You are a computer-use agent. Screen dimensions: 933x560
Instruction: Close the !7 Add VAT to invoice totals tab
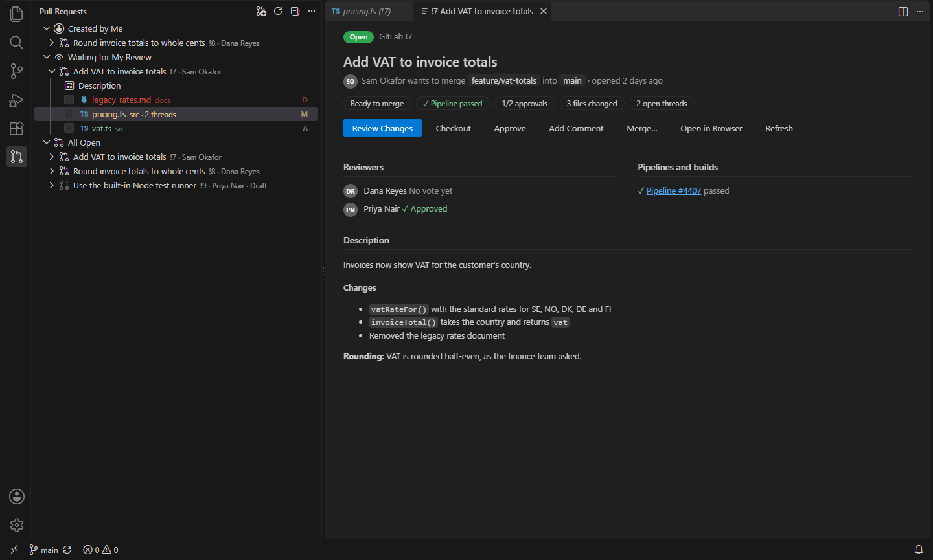pyautogui.click(x=544, y=11)
